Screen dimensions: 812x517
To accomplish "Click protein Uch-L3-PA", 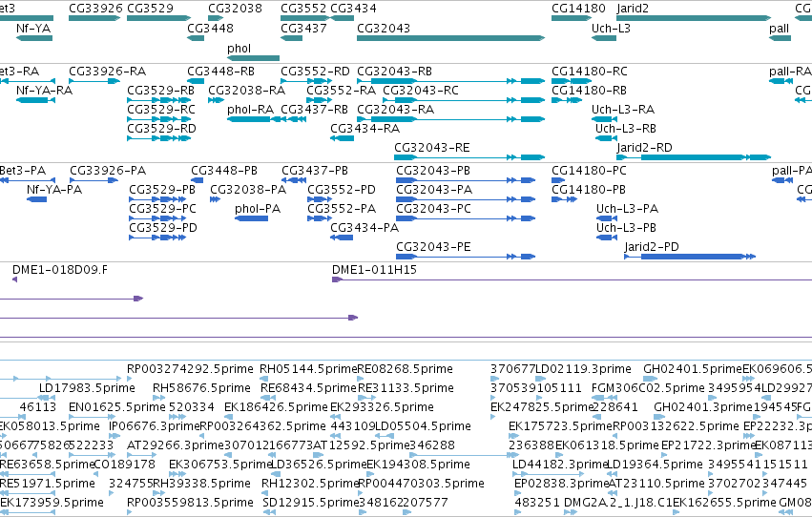I will point(627,209).
